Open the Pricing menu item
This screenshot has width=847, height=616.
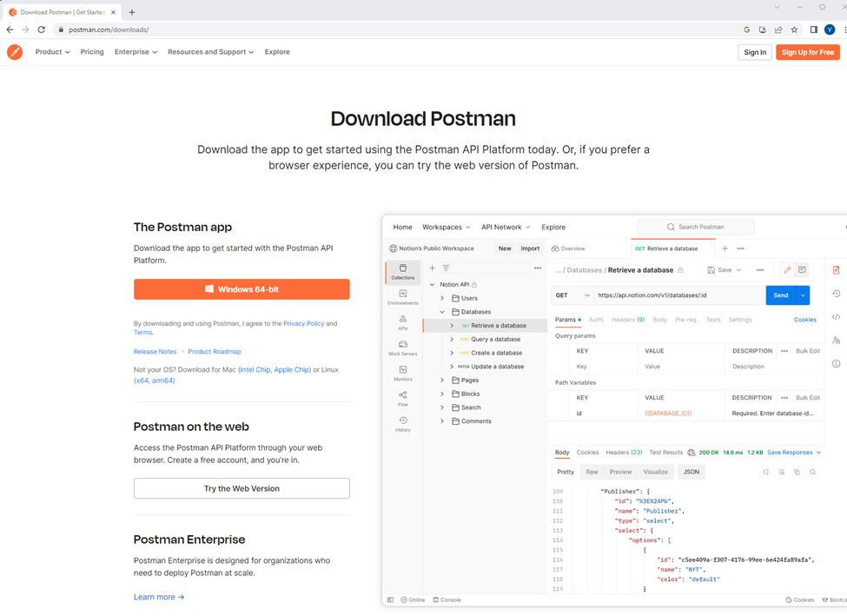92,52
